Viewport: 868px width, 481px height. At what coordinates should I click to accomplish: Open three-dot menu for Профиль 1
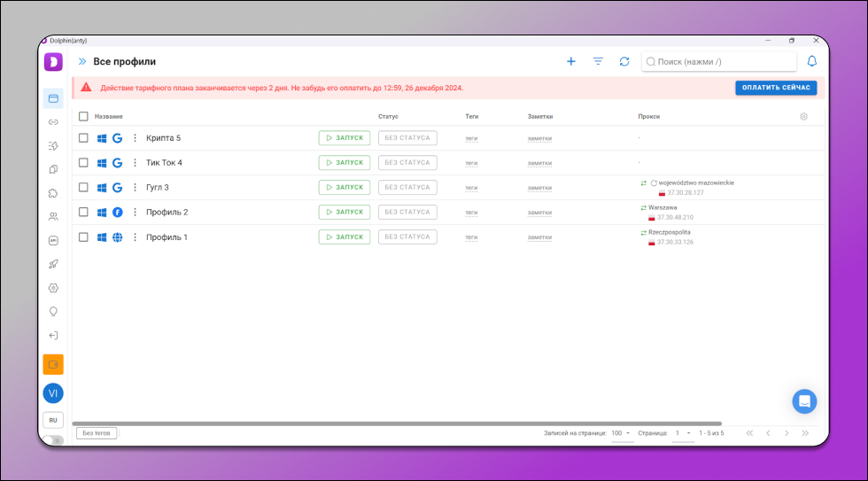[136, 237]
